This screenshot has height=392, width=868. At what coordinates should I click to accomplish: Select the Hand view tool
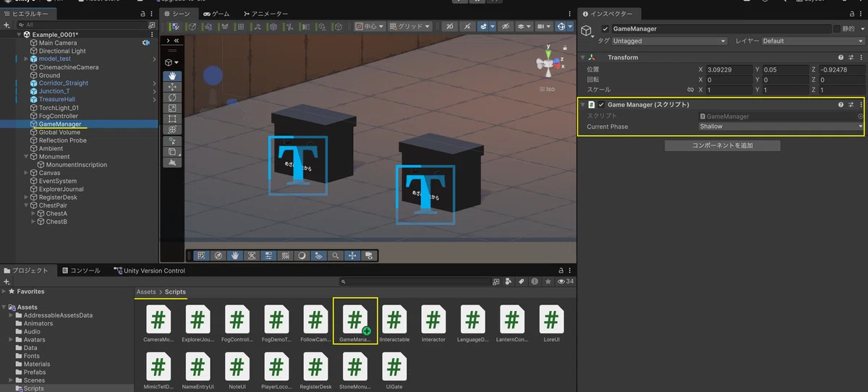coord(172,76)
